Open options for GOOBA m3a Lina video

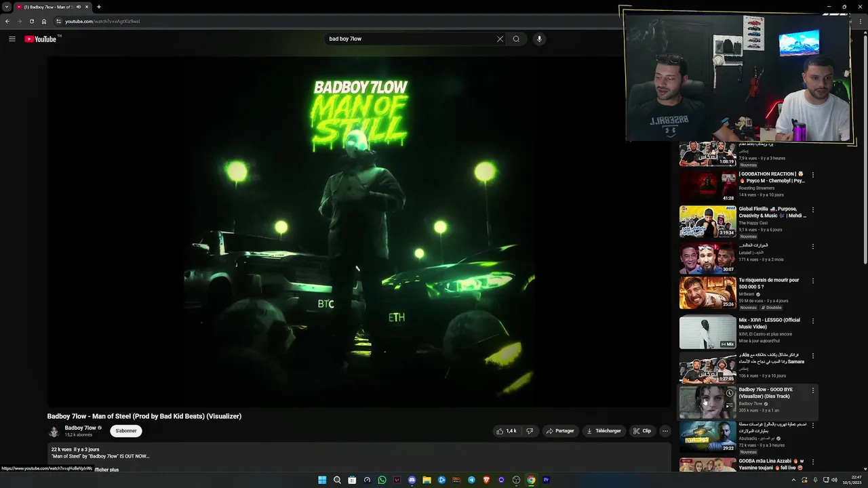tap(812, 462)
